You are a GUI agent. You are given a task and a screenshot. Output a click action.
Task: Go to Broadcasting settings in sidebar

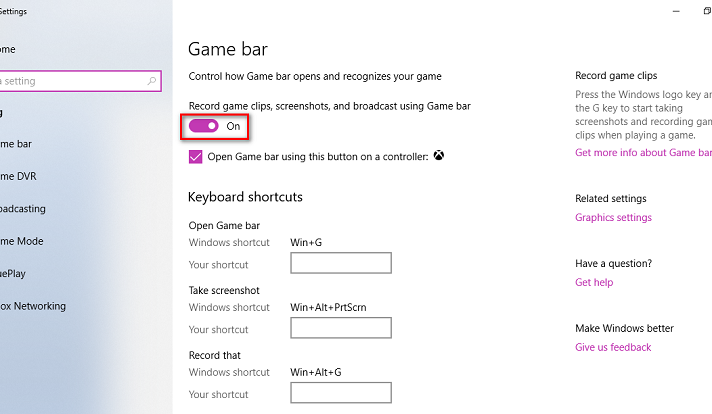coord(23,209)
